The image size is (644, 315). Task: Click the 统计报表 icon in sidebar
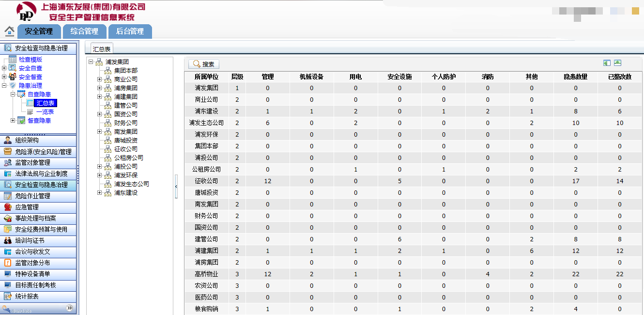click(x=8, y=296)
